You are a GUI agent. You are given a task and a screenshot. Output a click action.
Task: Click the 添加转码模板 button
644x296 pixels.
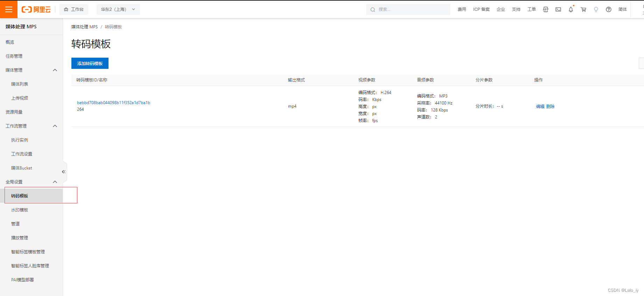[x=90, y=63]
